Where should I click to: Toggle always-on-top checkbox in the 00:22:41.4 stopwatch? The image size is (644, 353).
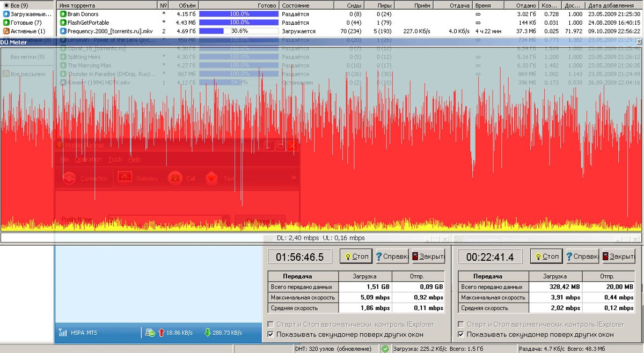460,334
